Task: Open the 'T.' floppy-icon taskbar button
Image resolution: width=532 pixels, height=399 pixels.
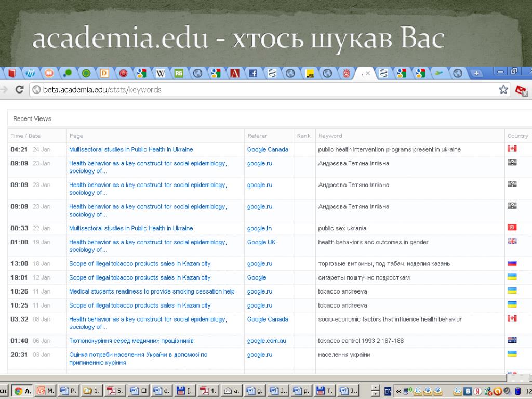Action: coord(324,391)
